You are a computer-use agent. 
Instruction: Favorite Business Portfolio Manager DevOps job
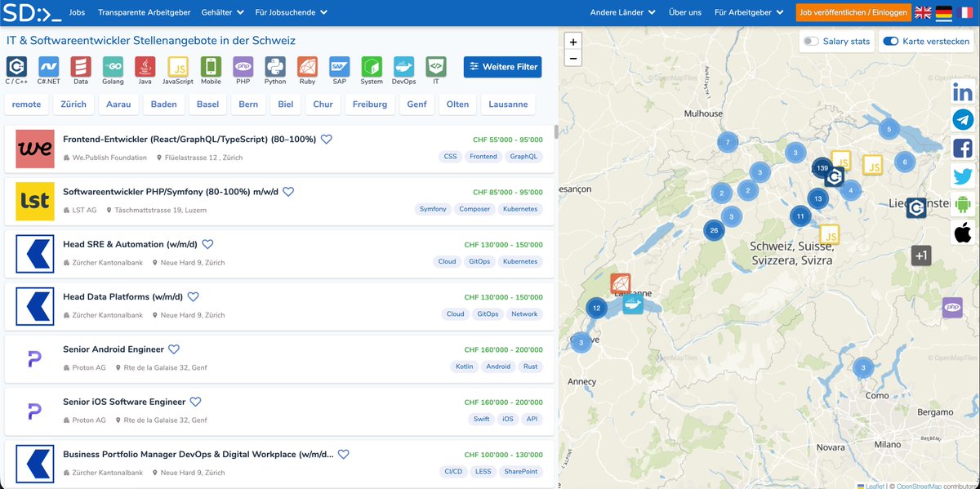(x=344, y=455)
